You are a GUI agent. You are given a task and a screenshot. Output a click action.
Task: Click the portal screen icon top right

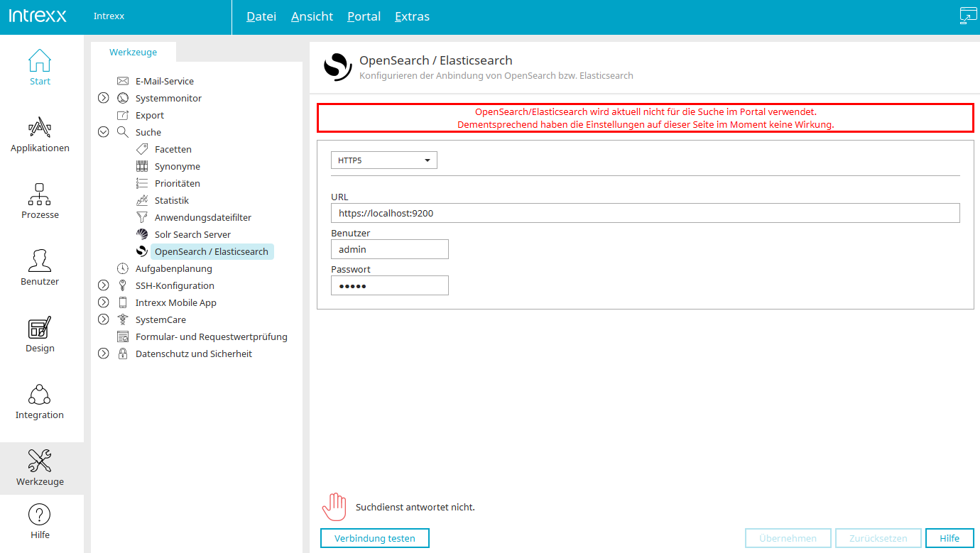(968, 16)
